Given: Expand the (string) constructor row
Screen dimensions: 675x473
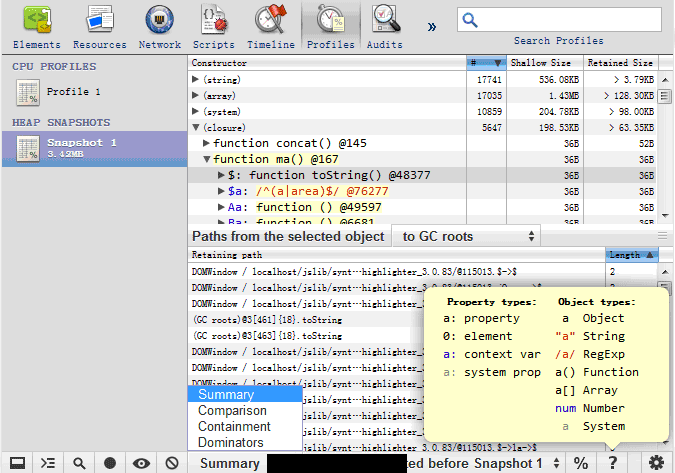Looking at the screenshot, I should point(195,79).
